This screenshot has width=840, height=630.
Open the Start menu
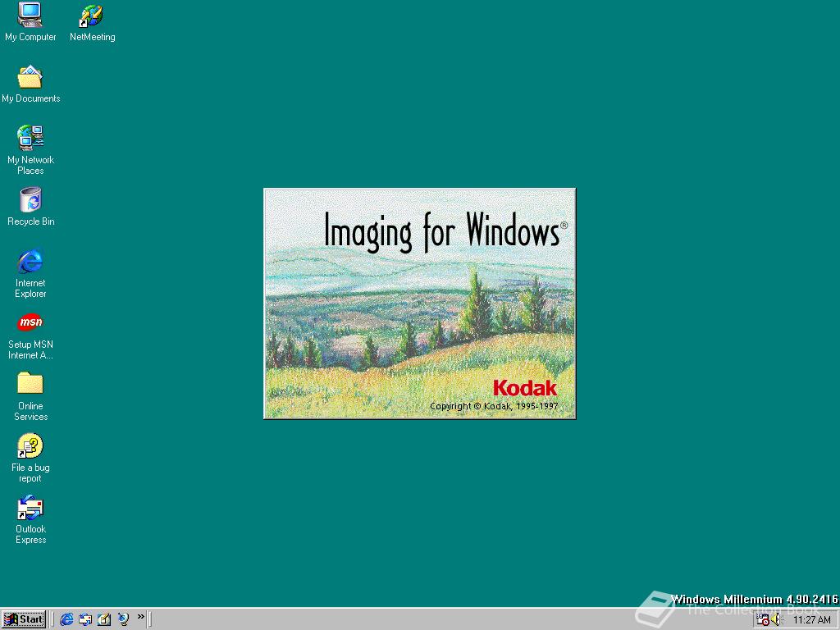click(x=24, y=619)
